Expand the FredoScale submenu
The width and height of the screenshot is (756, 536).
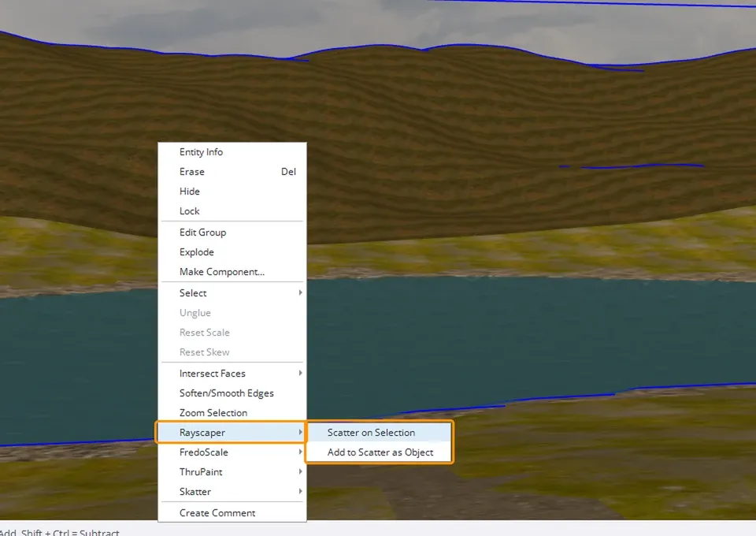tap(232, 452)
